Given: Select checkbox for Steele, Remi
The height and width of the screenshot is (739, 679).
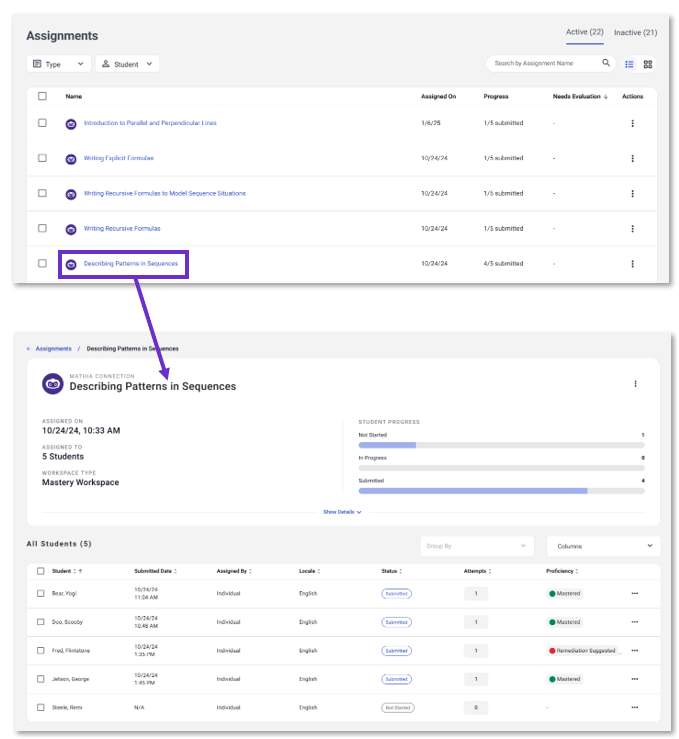Looking at the screenshot, I should [41, 707].
